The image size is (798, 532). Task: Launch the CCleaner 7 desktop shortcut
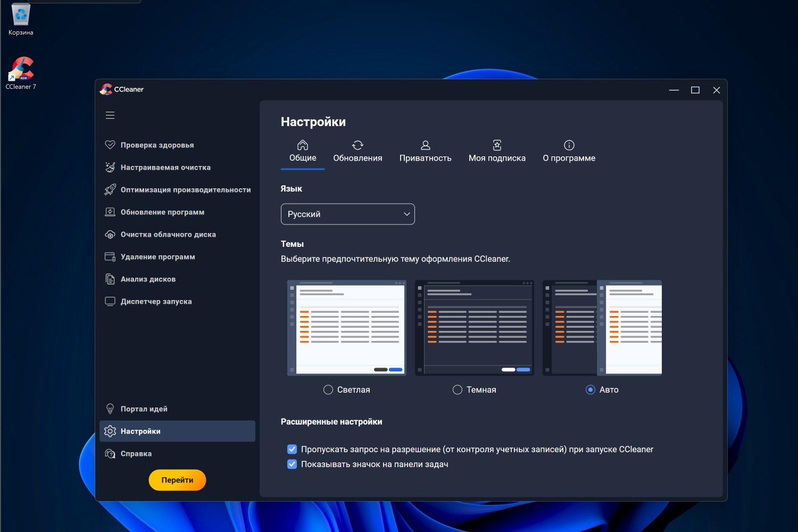coord(21,73)
